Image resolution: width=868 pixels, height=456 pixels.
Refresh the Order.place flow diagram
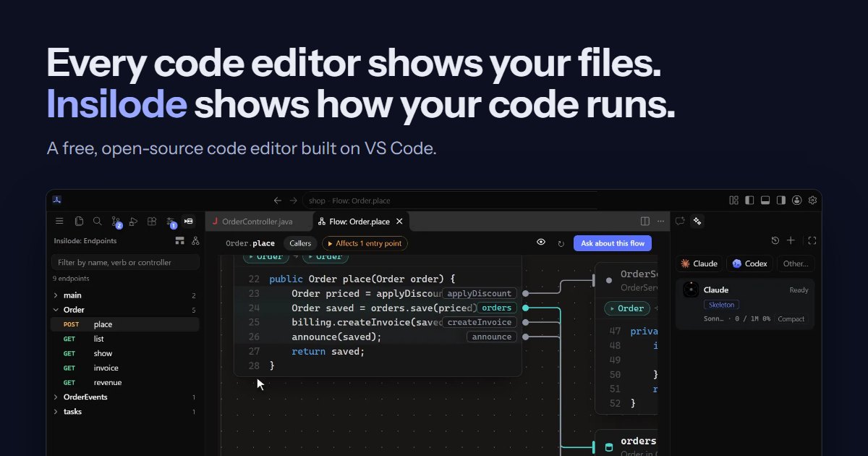click(x=561, y=244)
